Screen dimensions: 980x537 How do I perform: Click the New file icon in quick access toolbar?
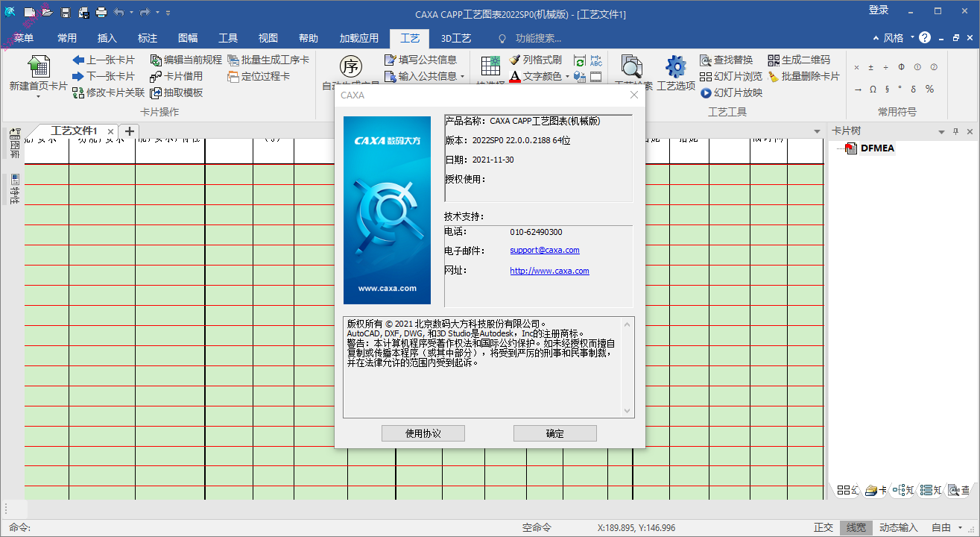click(30, 12)
